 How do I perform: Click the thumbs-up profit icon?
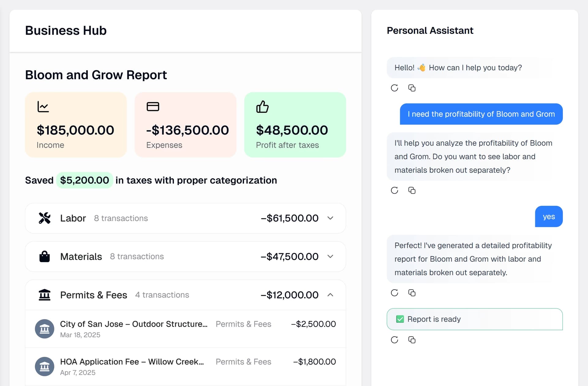click(262, 107)
